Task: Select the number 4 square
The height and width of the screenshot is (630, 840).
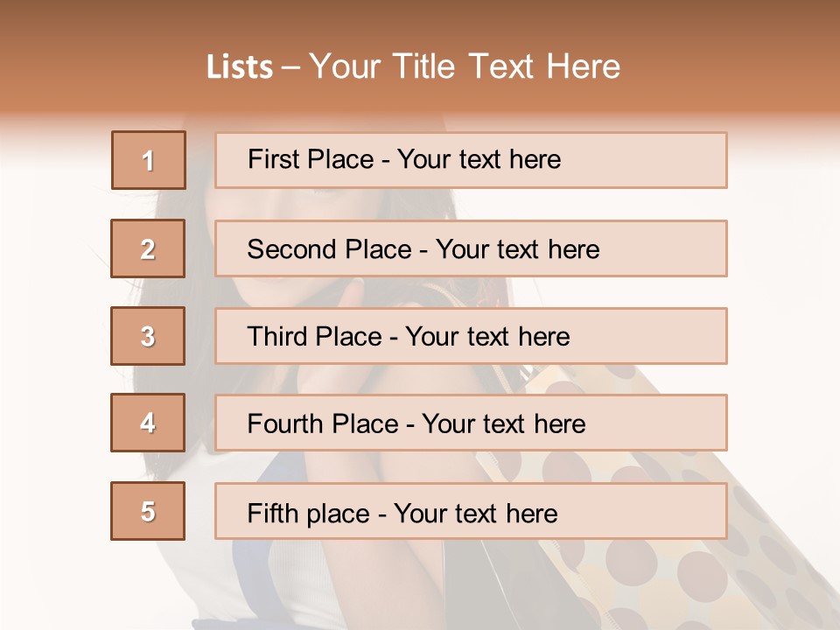Action: pos(148,423)
